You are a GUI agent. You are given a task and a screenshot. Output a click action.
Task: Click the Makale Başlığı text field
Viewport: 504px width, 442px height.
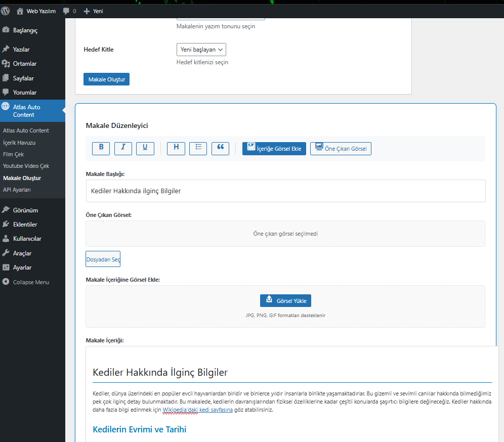(x=285, y=191)
